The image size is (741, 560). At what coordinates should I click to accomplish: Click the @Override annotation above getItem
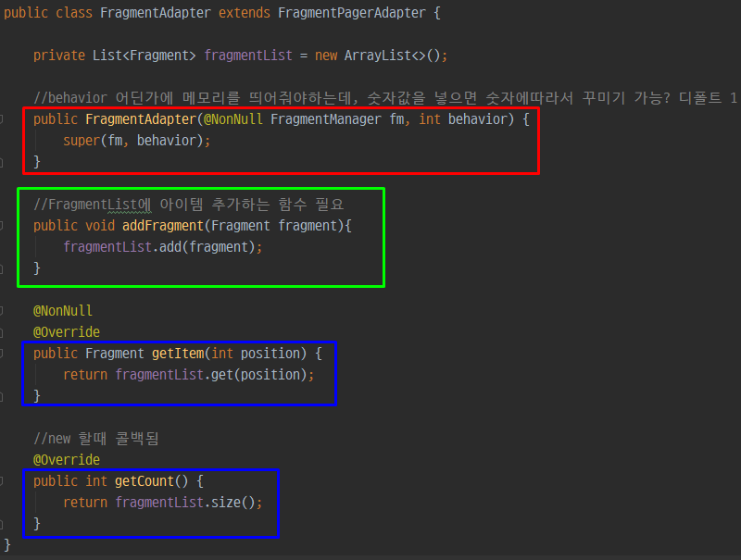click(67, 332)
